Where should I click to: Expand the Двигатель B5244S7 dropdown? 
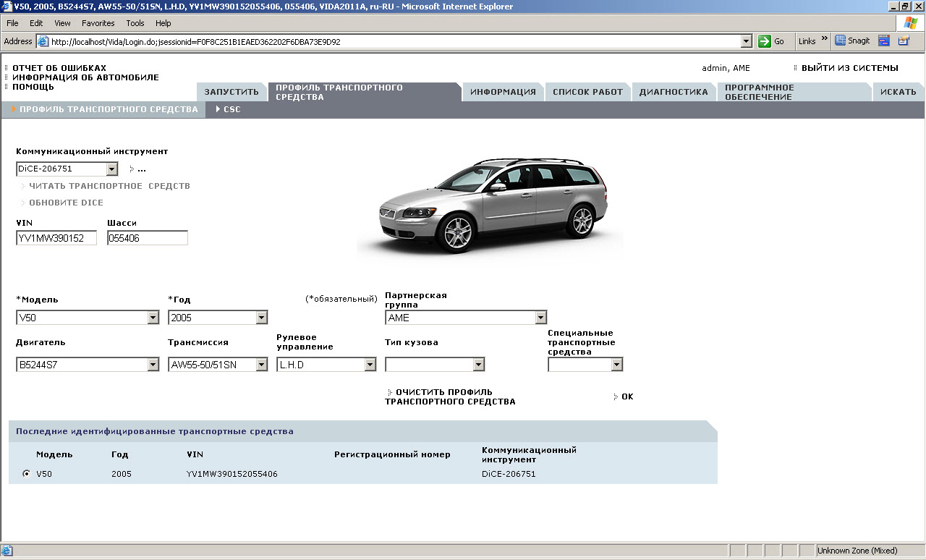point(153,365)
